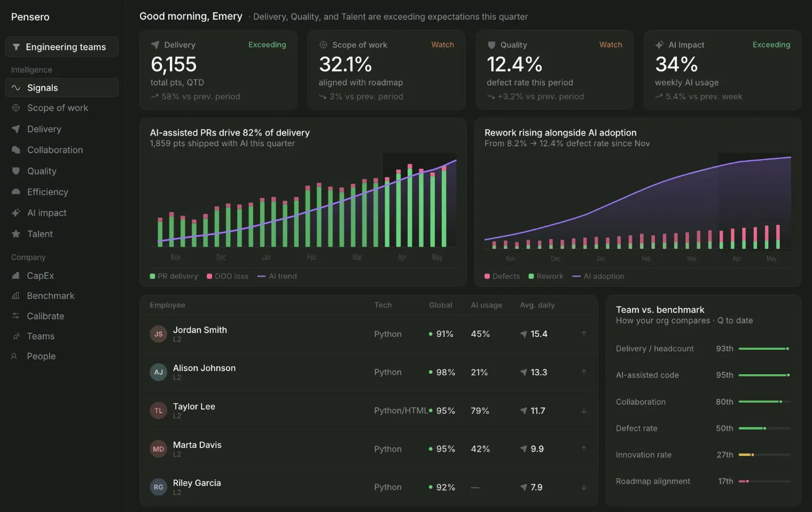Viewport: 812px width, 512px height.
Task: Click Marta Davis's MD avatar
Action: point(159,449)
